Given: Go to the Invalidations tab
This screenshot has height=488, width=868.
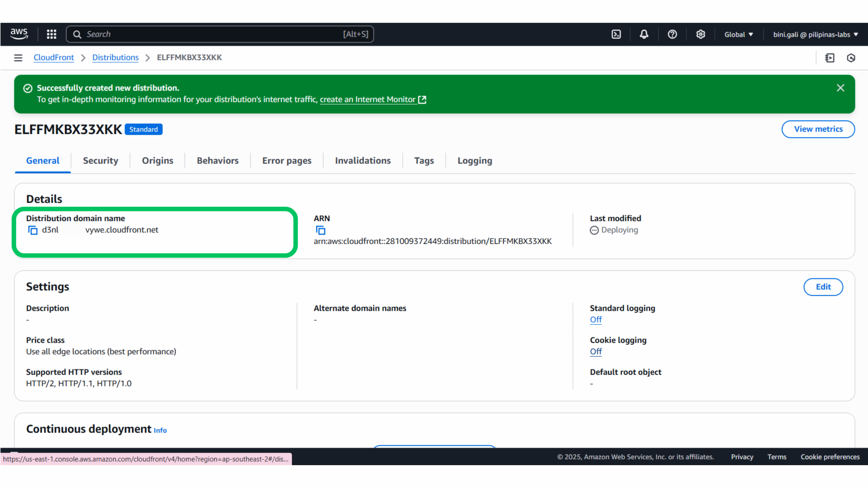Looking at the screenshot, I should pos(363,161).
